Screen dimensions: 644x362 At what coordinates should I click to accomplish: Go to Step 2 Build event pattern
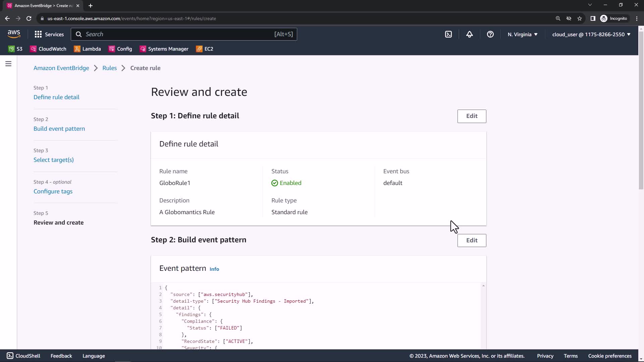point(59,129)
